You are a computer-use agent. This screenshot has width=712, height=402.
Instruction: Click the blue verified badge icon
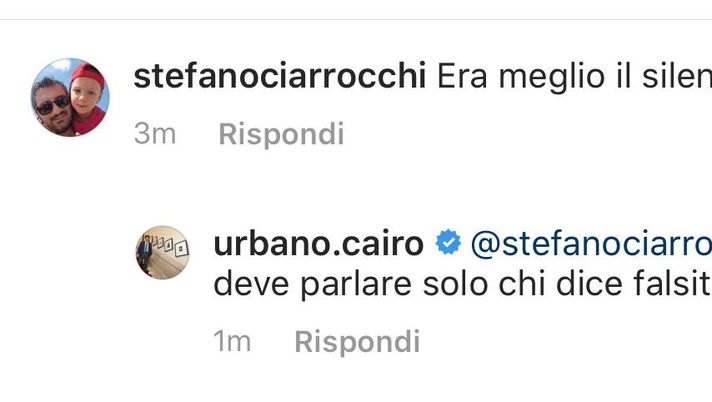(x=448, y=242)
